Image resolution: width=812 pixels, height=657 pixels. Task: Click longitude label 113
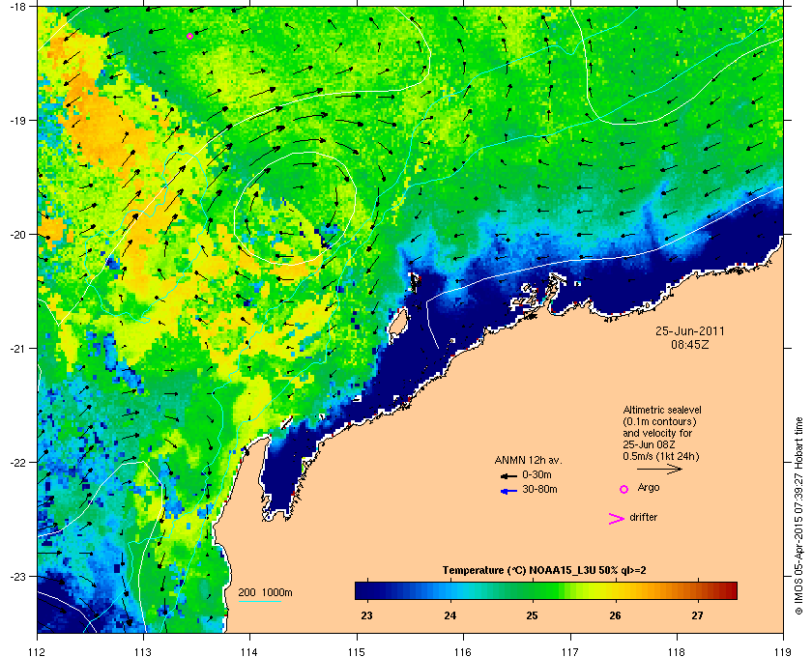click(x=143, y=651)
